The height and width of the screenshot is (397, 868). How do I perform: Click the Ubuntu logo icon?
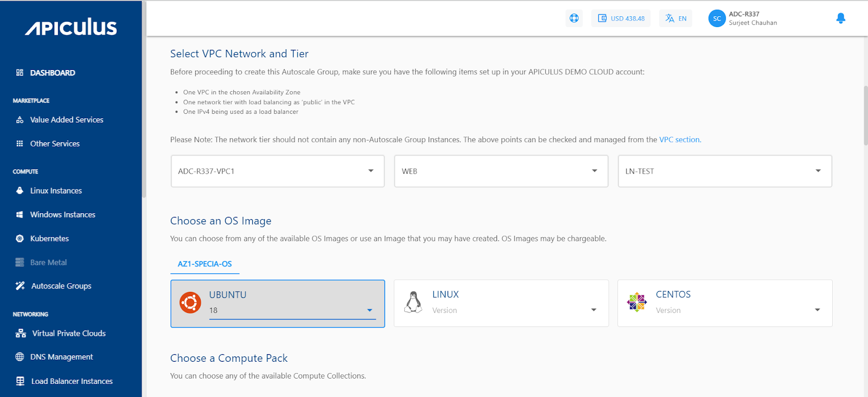[190, 303]
